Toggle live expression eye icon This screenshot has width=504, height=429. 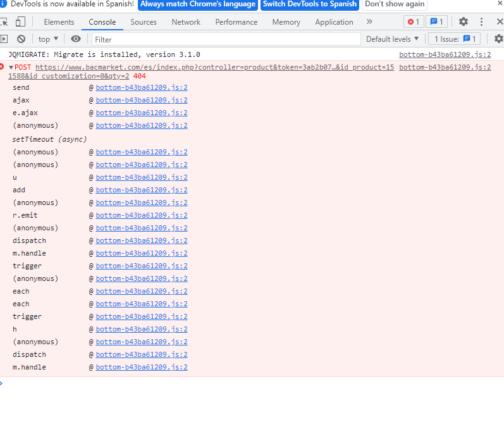(76, 39)
